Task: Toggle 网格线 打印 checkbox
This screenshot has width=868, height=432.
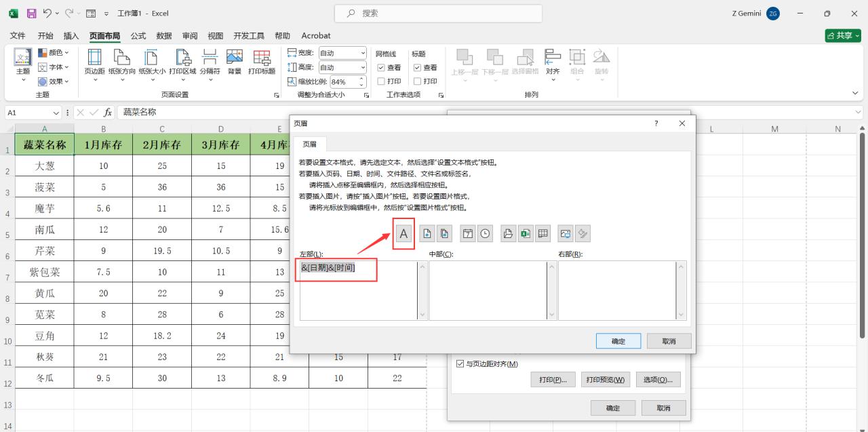Action: (381, 81)
